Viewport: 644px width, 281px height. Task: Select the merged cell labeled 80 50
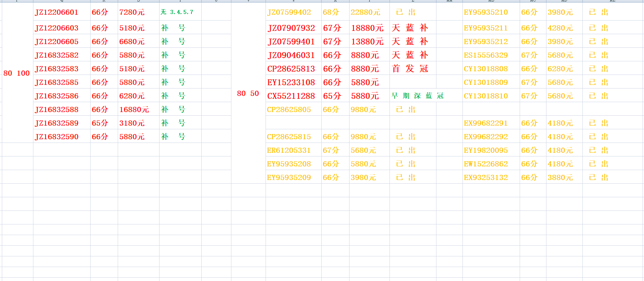(x=248, y=93)
